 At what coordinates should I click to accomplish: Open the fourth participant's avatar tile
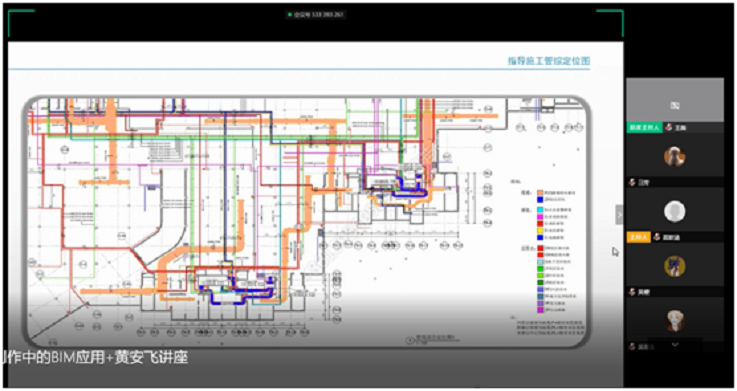[674, 266]
